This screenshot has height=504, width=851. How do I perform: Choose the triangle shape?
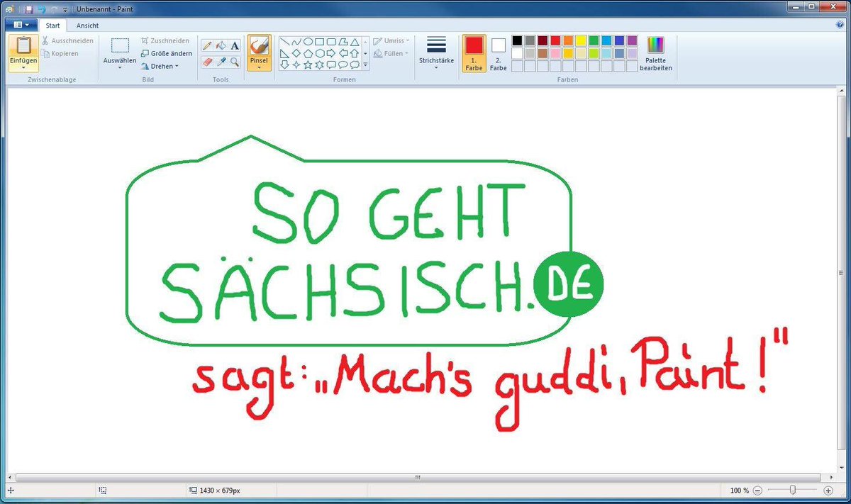coord(354,42)
